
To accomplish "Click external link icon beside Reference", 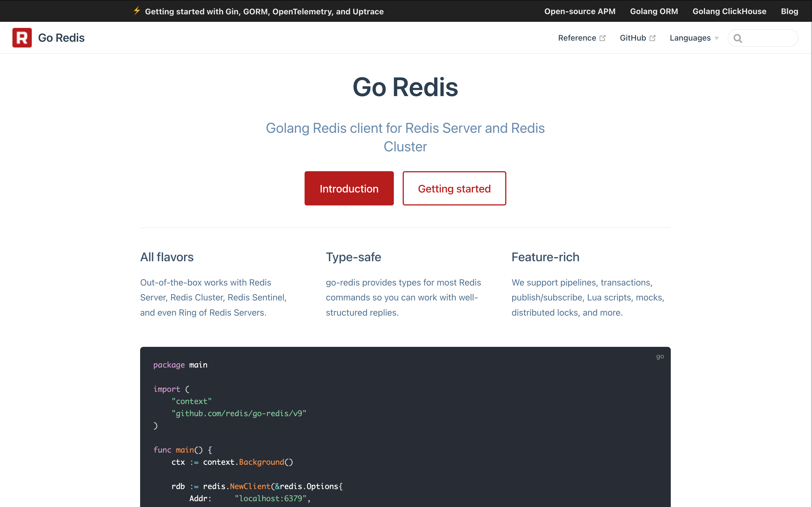I will click(x=603, y=38).
